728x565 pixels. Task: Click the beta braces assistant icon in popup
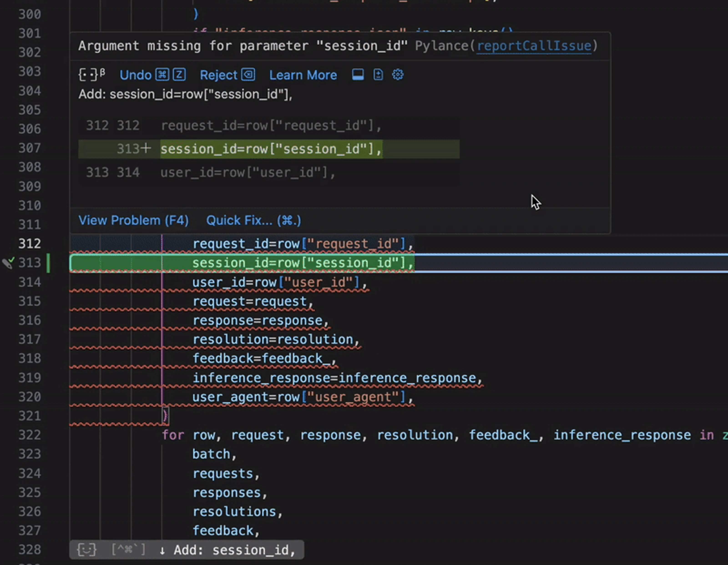point(92,75)
